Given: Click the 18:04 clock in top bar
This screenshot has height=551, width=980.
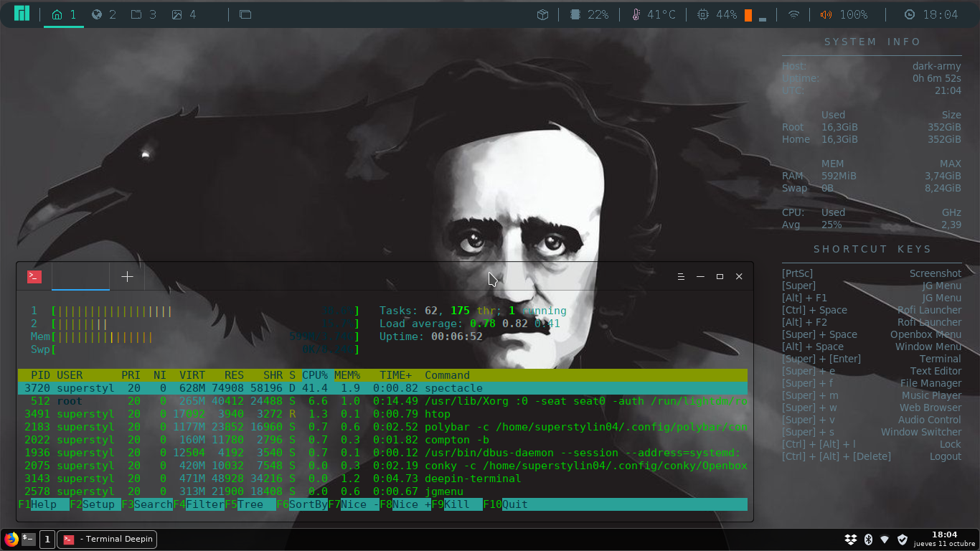Looking at the screenshot, I should [931, 14].
